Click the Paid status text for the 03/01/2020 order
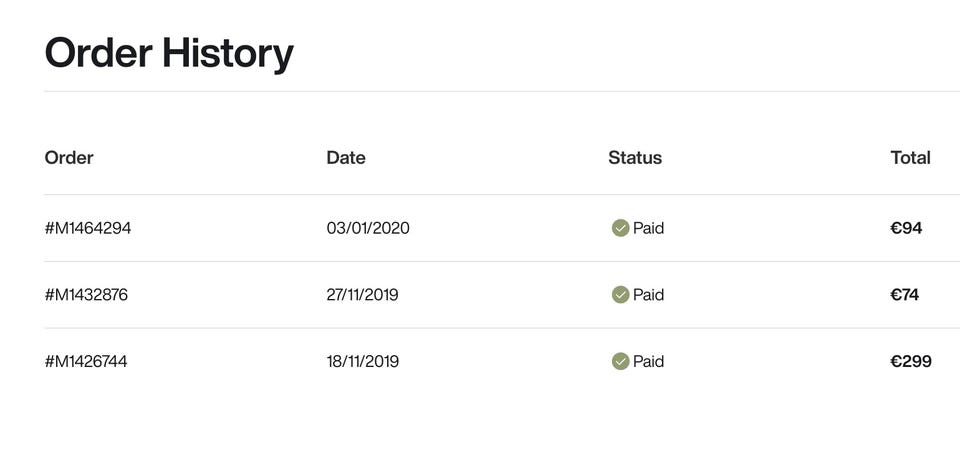The image size is (960, 476). coord(648,228)
